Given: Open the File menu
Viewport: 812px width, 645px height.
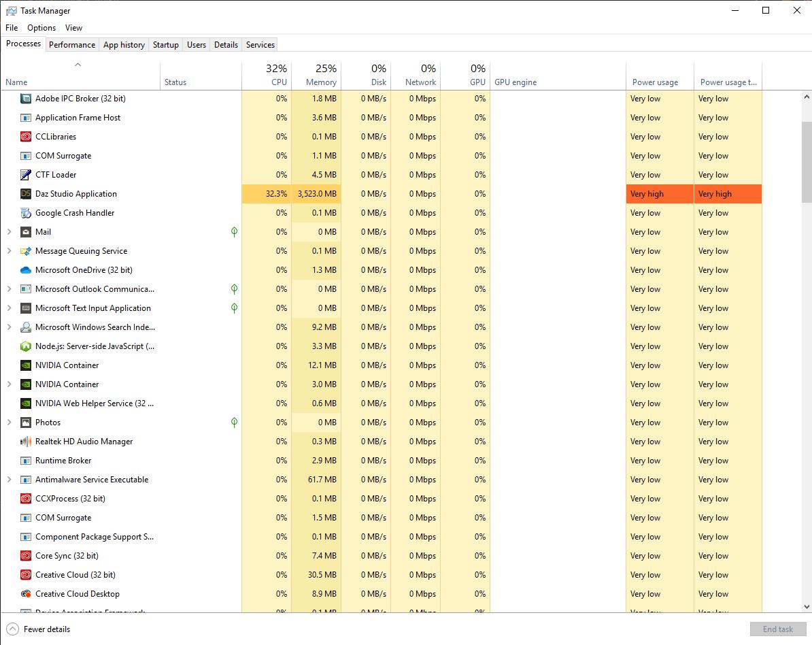Looking at the screenshot, I should pyautogui.click(x=12, y=28).
